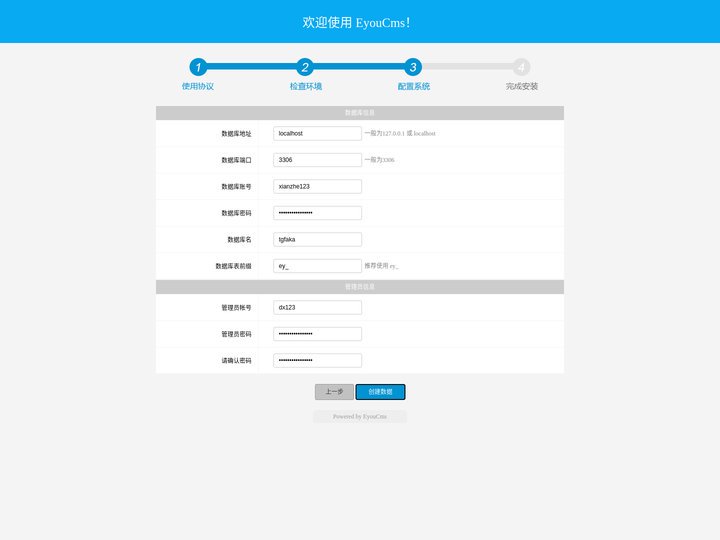This screenshot has height=540, width=720.
Task: Click the 完成安装 step label
Action: (522, 86)
